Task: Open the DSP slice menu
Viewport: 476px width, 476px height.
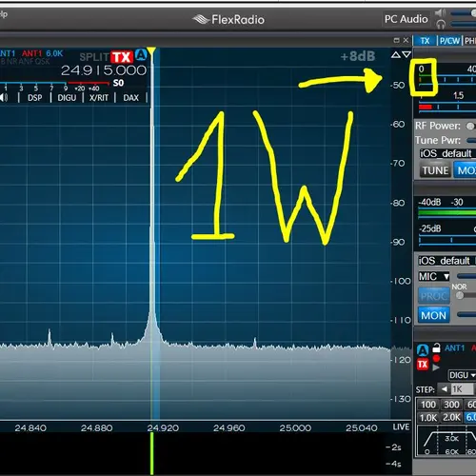Action: (x=34, y=98)
